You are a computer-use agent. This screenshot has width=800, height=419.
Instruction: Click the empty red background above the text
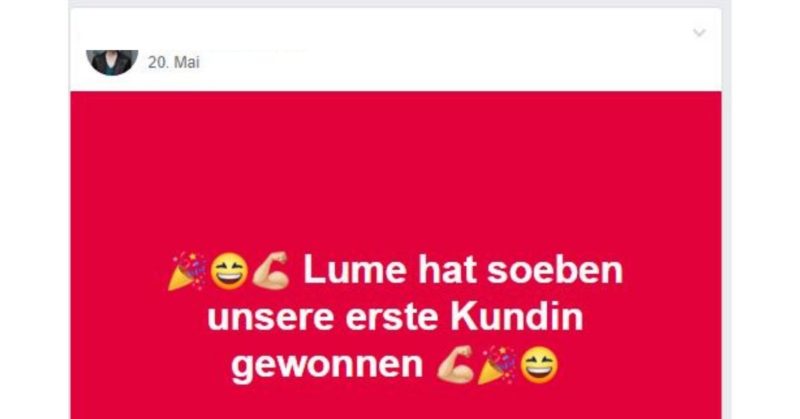(395, 168)
